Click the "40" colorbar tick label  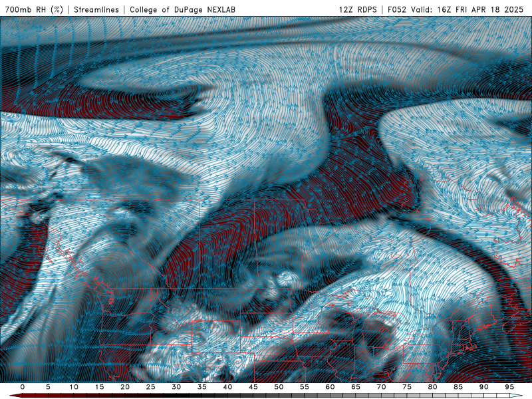point(227,387)
